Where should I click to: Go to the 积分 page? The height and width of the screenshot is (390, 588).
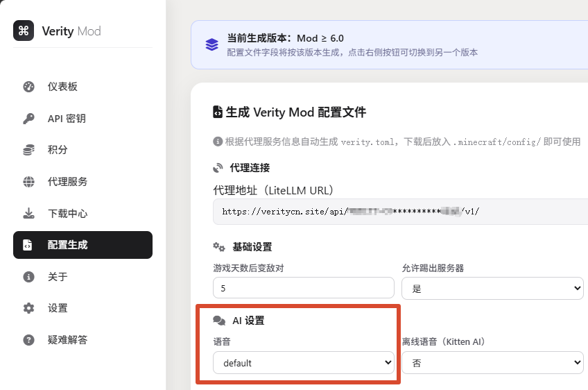83,150
